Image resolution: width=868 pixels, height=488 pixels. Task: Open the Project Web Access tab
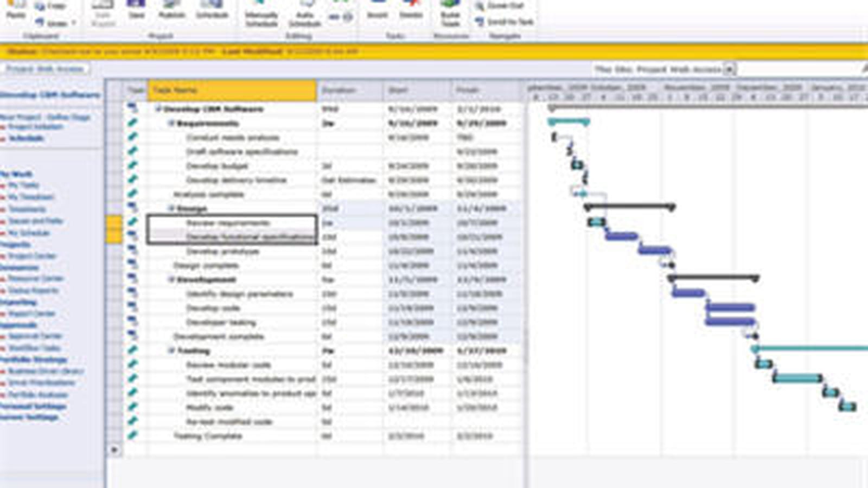tap(45, 69)
